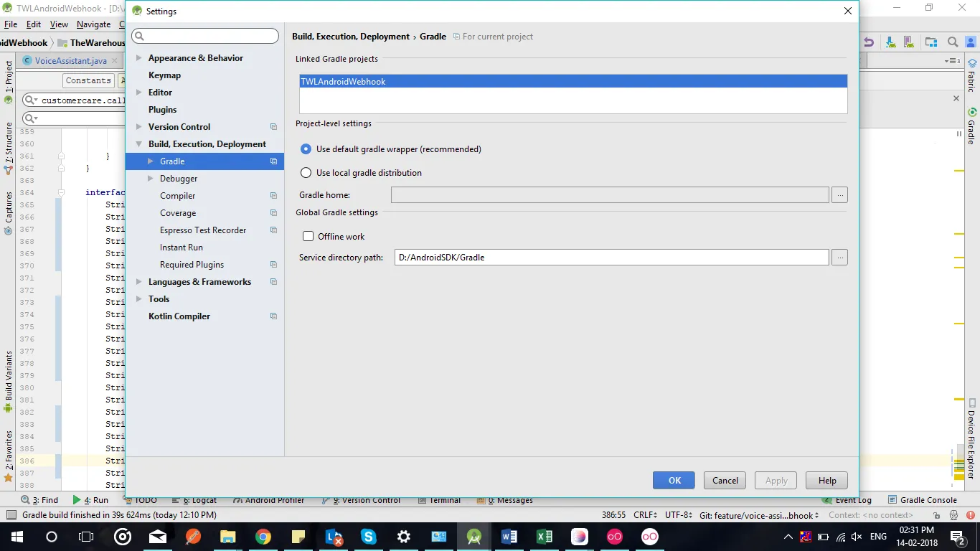Click the tool window toggle in status bar corner
980x551 pixels.
[x=11, y=515]
